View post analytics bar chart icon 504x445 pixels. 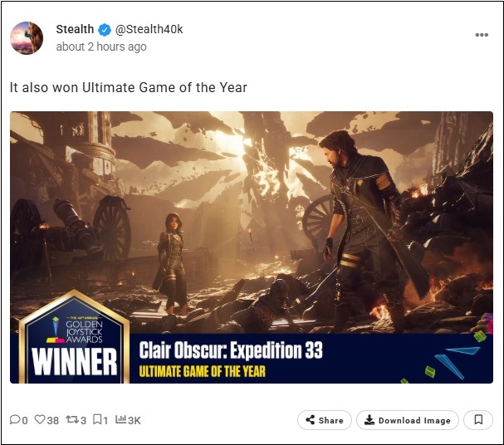click(x=120, y=420)
